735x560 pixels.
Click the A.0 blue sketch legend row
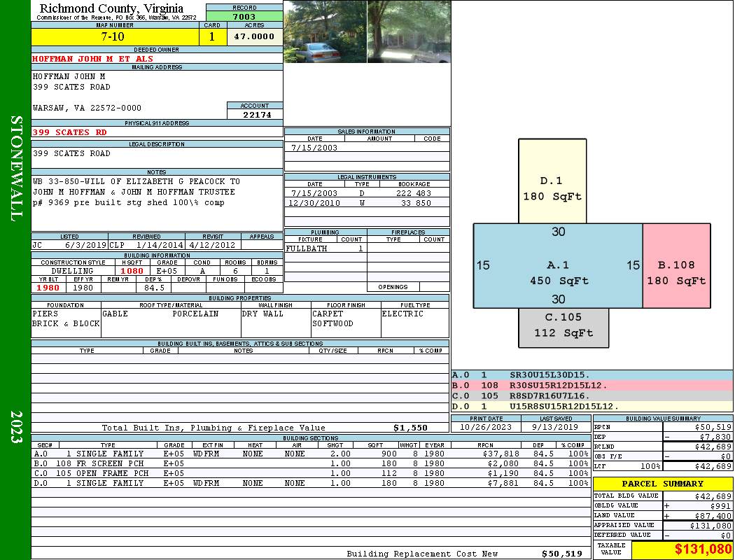coord(591,375)
